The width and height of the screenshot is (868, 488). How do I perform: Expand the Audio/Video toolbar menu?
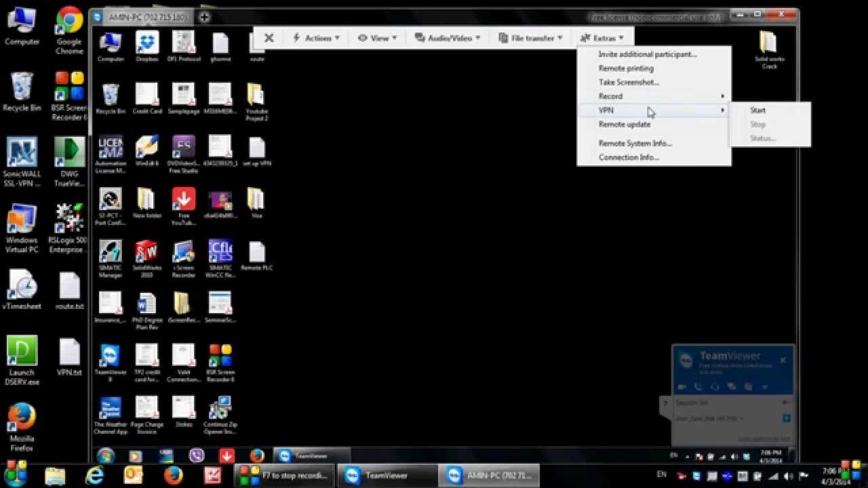click(x=448, y=38)
